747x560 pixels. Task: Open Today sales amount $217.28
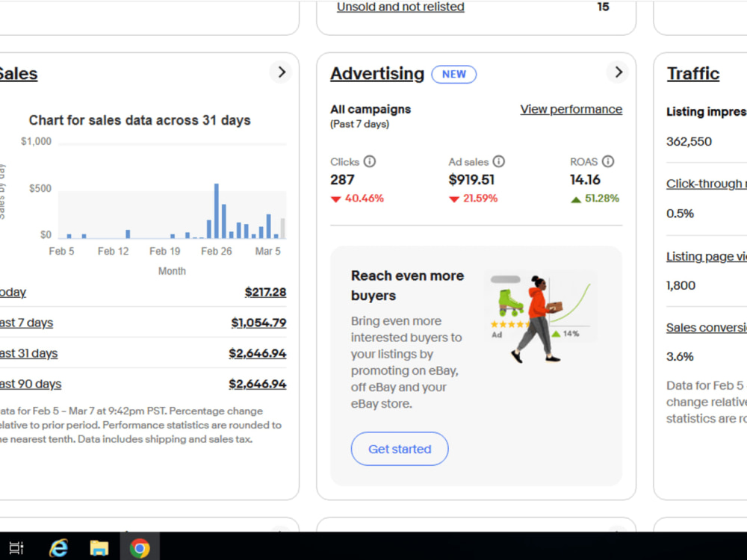(265, 292)
